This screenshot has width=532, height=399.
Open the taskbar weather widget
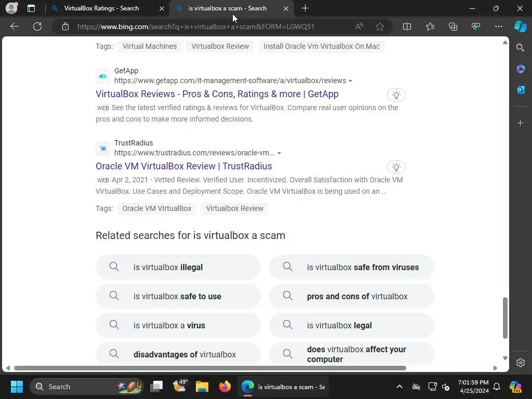[x=180, y=386]
